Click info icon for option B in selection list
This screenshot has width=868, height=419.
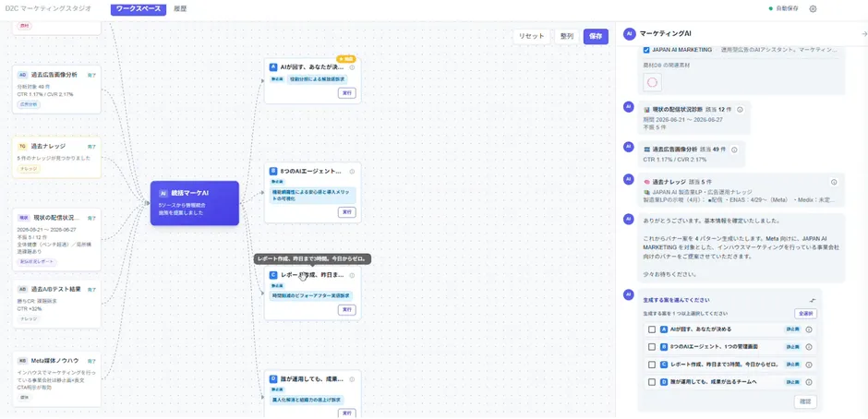[x=808, y=347]
